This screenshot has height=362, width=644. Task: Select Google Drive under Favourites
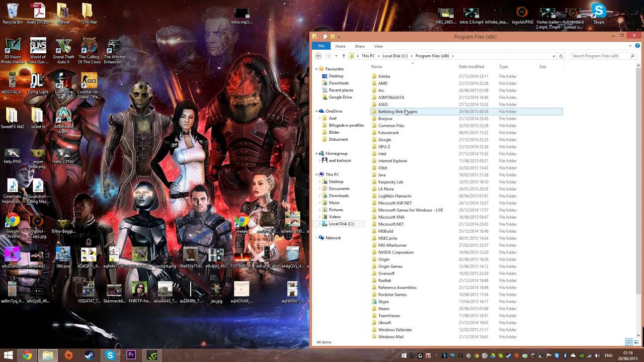(x=340, y=97)
